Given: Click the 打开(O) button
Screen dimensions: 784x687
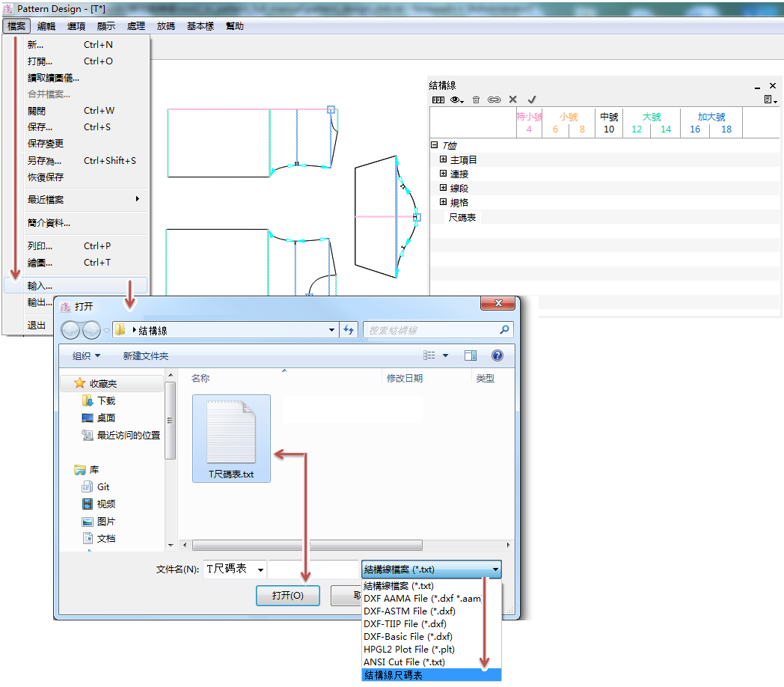Looking at the screenshot, I should (x=287, y=596).
